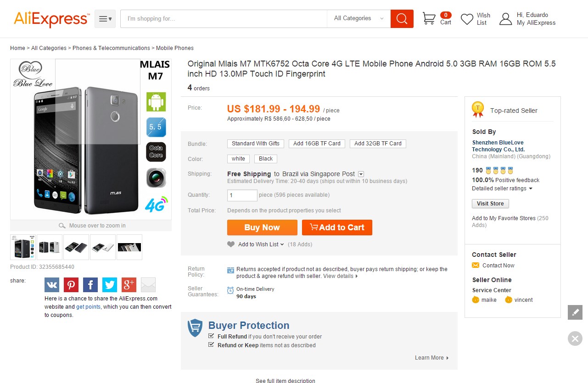Viewport: 588px width, 383px height.
Task: Click the quantity input field
Action: point(242,195)
